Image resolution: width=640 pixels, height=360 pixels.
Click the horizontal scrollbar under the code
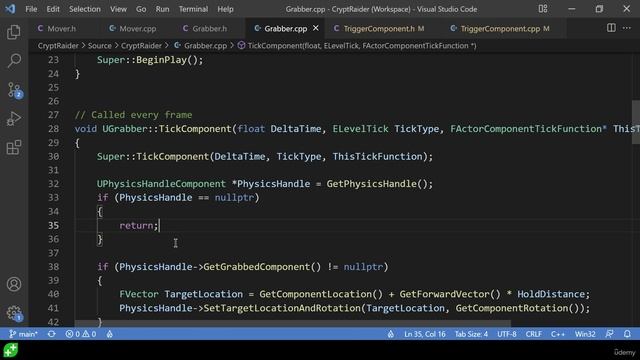(x=293, y=323)
